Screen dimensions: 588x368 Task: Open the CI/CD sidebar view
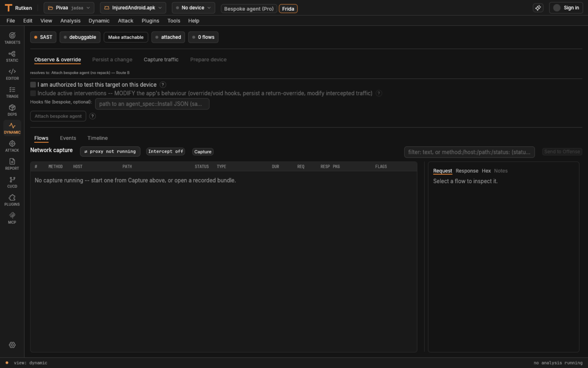(12, 182)
